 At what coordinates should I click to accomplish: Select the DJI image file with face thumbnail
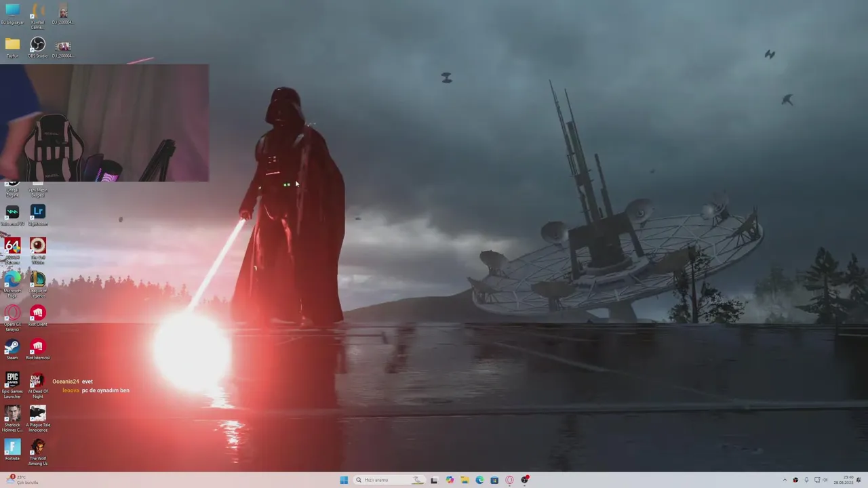[x=63, y=14]
